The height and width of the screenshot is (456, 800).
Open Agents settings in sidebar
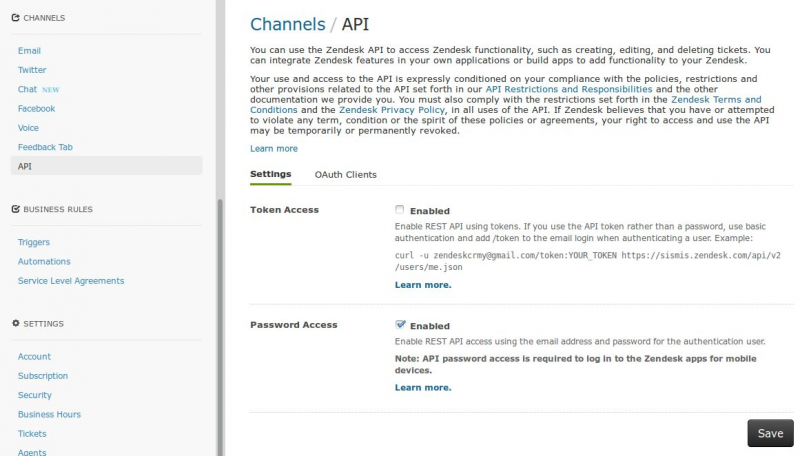click(32, 452)
